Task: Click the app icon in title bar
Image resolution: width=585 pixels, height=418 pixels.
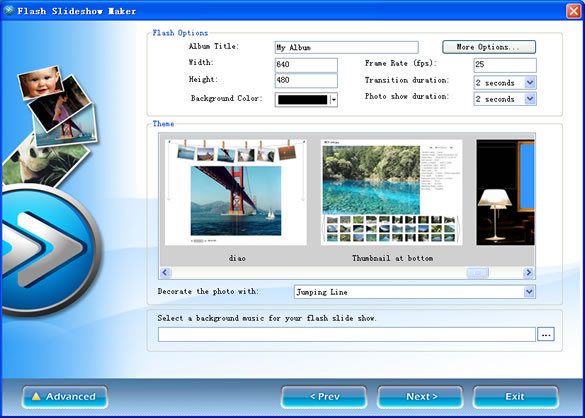Action: [8, 10]
